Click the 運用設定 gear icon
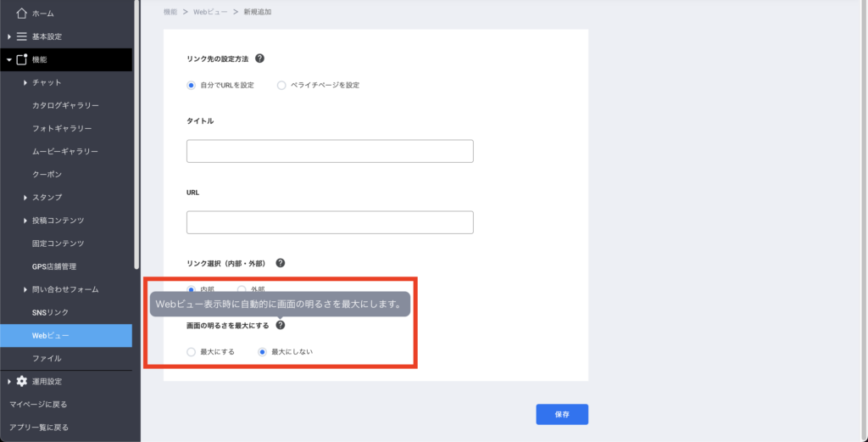This screenshot has height=442, width=868. pos(22,381)
